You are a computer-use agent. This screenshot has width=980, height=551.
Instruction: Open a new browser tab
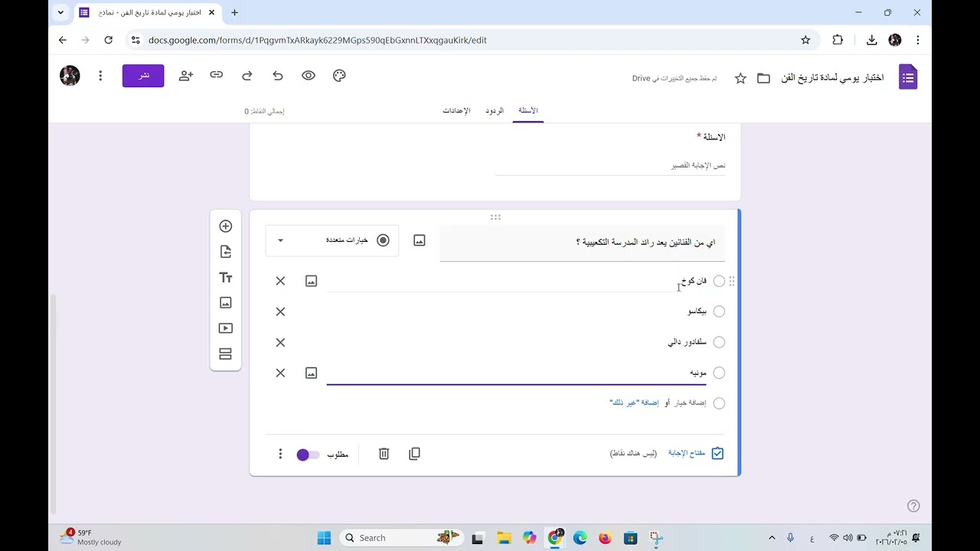click(x=234, y=12)
